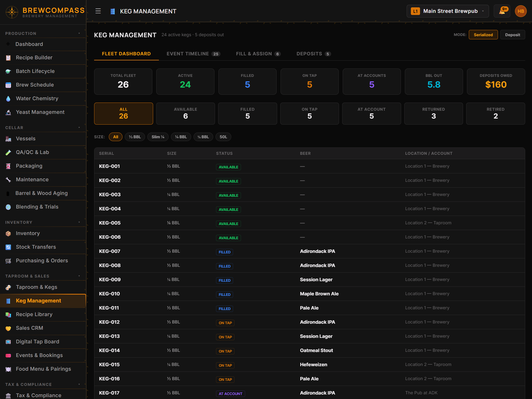Click the Water Chemistry droplet icon
This screenshot has height=399, width=532.
[8, 99]
